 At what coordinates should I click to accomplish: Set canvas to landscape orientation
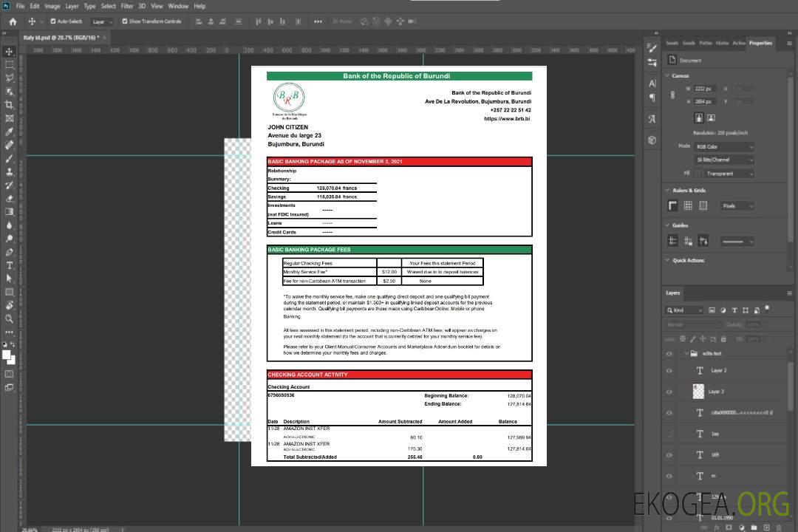(x=711, y=117)
